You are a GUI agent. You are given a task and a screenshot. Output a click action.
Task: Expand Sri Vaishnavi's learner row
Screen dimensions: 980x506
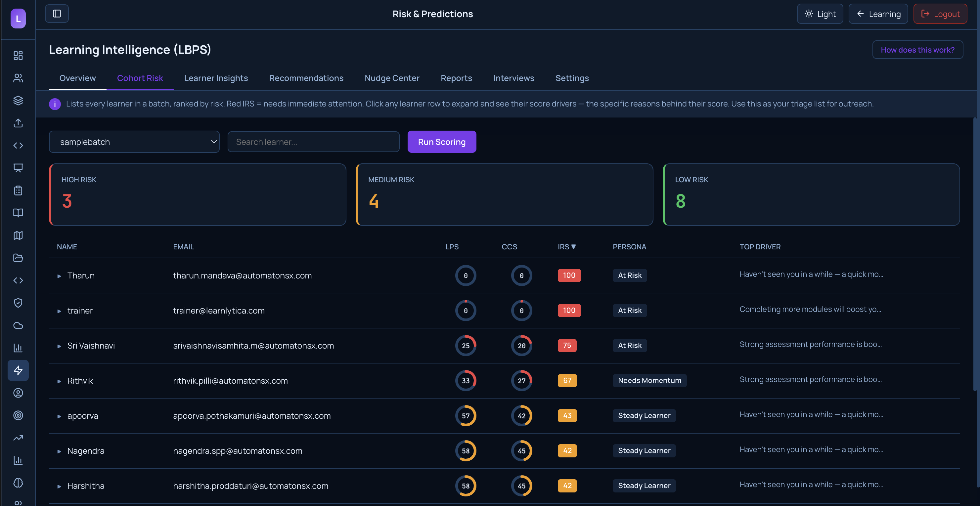coord(59,346)
